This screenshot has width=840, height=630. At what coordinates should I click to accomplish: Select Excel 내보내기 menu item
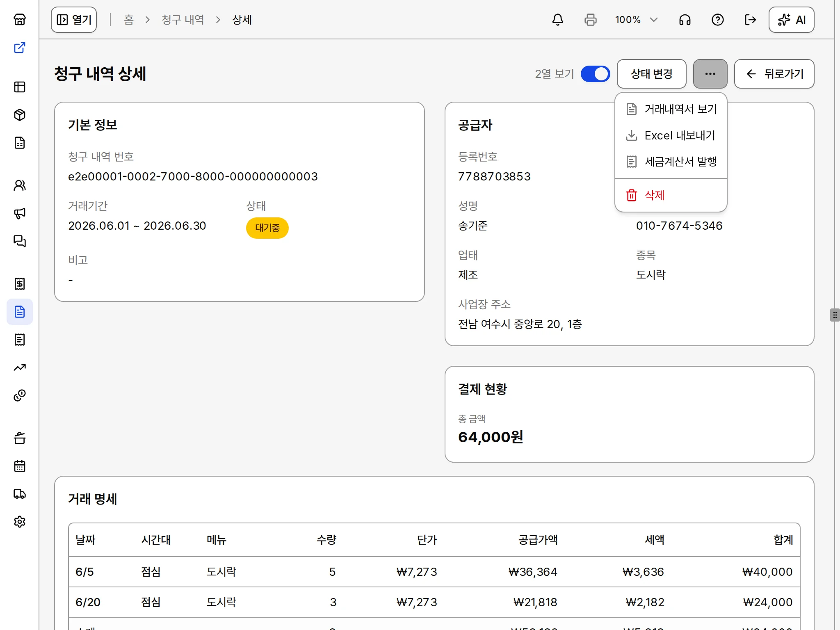coord(671,135)
